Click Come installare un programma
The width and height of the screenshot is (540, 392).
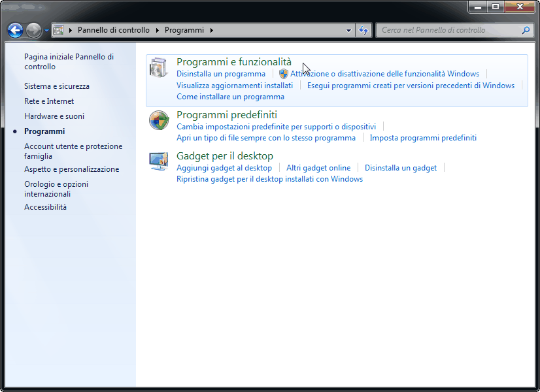230,97
